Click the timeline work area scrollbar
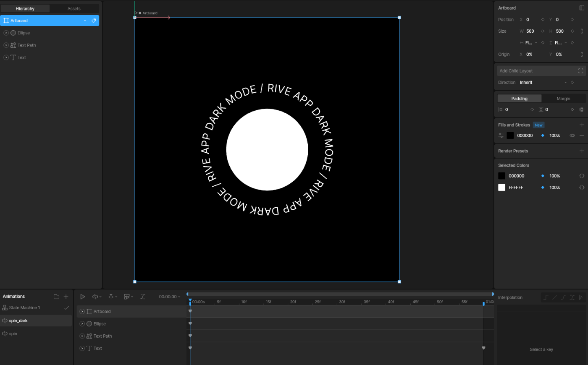This screenshot has height=365, width=588. coord(340,294)
